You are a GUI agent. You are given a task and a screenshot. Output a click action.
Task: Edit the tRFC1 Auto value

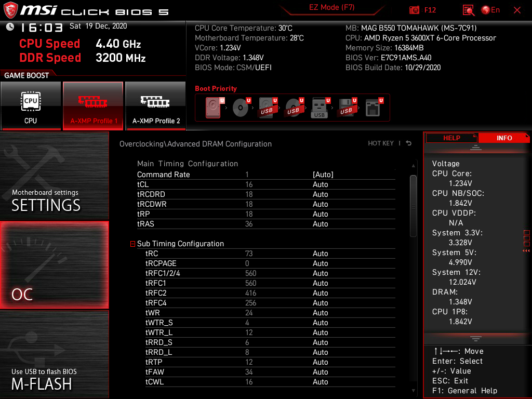(320, 283)
